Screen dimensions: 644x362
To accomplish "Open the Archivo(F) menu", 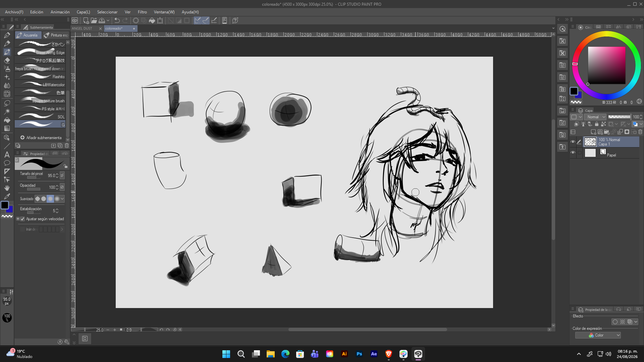I will (x=14, y=12).
